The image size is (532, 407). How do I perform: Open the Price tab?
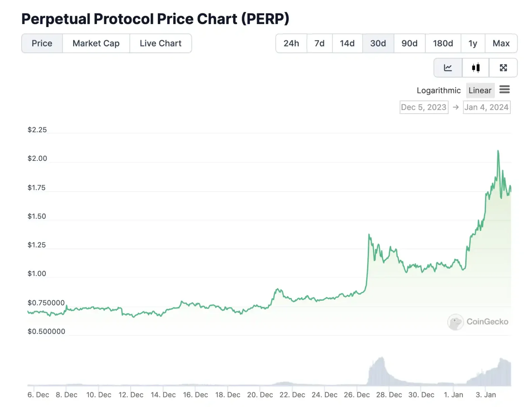42,43
